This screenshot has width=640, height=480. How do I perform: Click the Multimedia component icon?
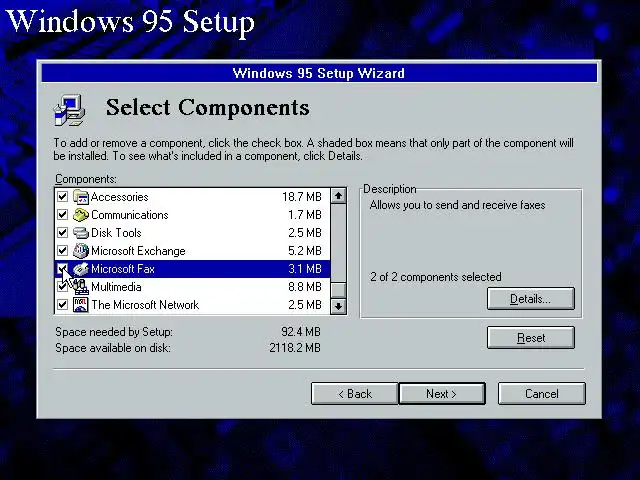click(x=81, y=287)
